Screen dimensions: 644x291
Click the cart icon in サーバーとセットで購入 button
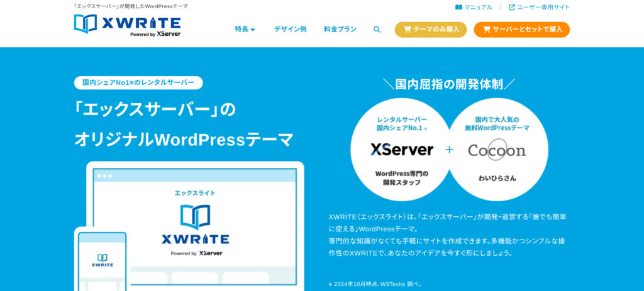point(487,30)
